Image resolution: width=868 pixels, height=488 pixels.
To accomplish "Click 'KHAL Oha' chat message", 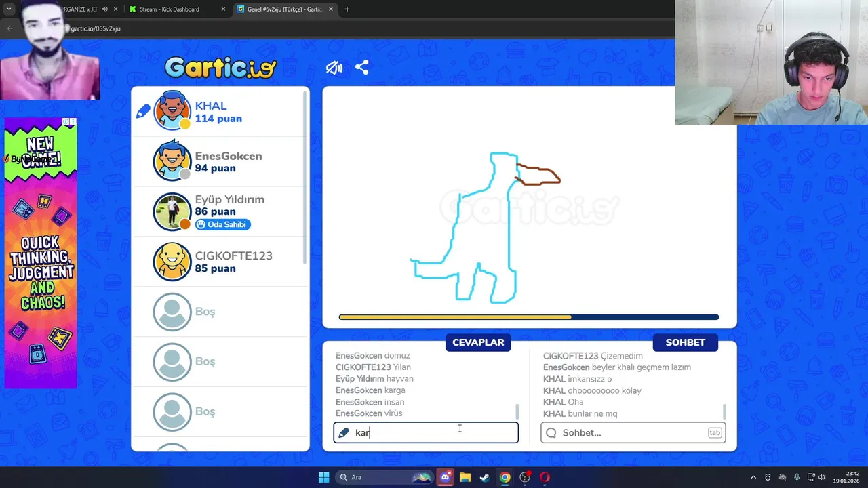I will (563, 402).
